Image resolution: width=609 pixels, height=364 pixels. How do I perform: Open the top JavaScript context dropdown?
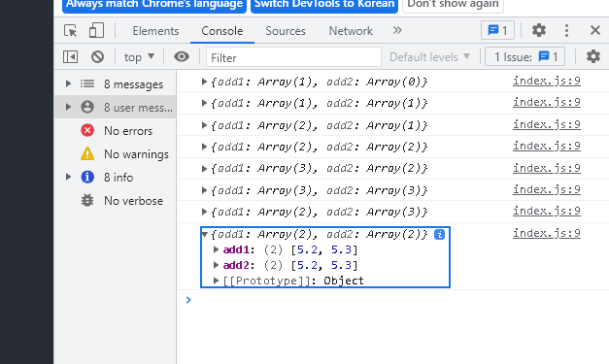139,57
